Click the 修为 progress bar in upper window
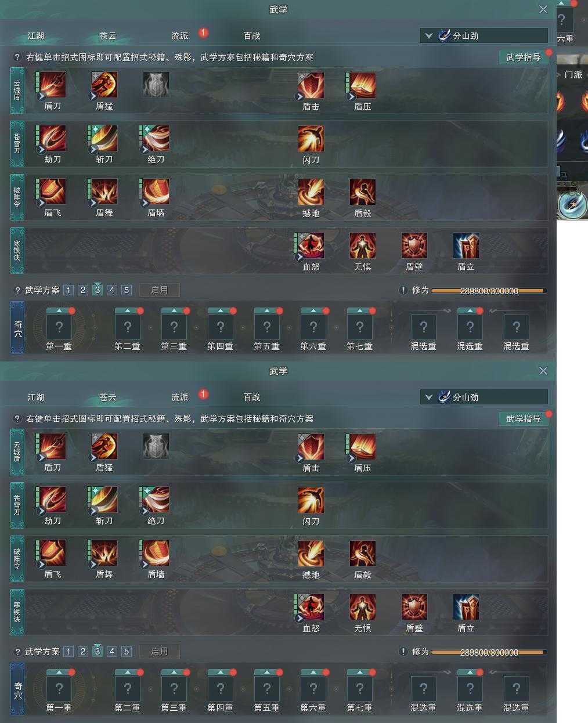Viewport: 588px width, 723px height. [x=488, y=290]
